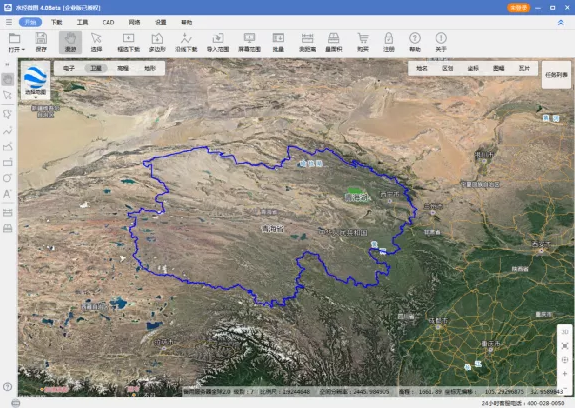The height and width of the screenshot is (412, 577).
Task: Click the plus zoom in map control
Action: click(564, 374)
